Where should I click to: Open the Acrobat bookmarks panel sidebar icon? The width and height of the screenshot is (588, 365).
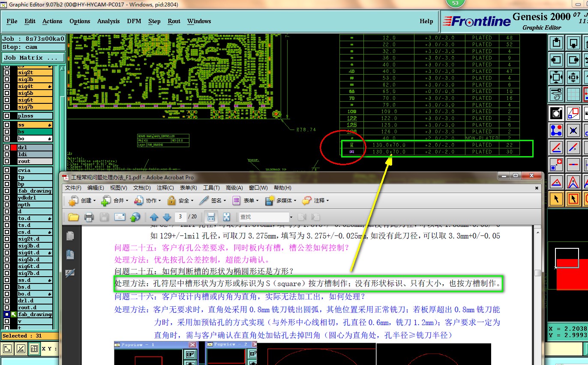coord(70,254)
